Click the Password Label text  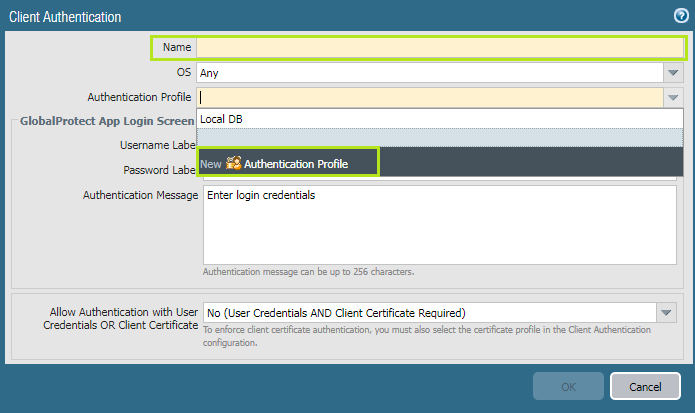click(x=159, y=170)
